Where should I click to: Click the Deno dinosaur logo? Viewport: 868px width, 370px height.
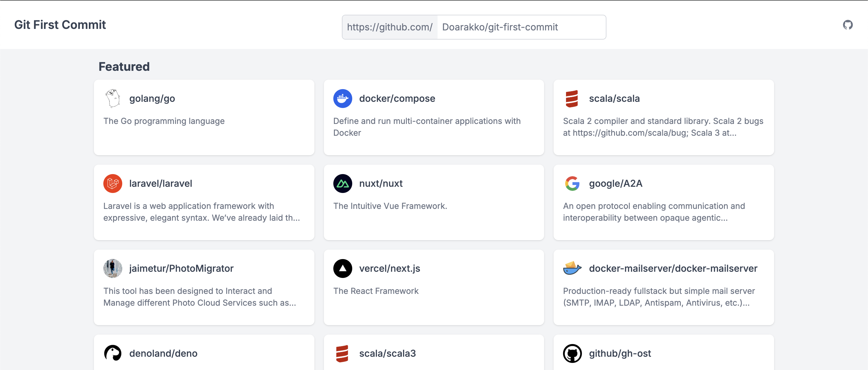tap(113, 353)
